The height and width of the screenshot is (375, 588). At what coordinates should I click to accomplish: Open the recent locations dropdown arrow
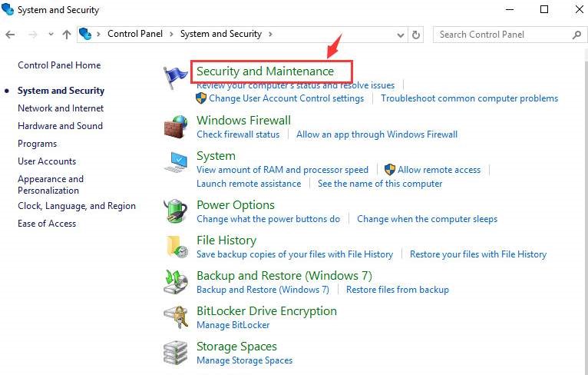coord(51,35)
